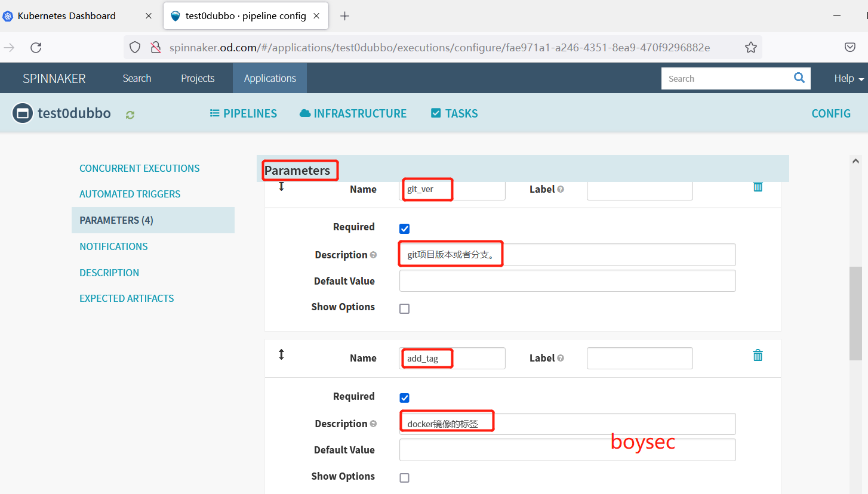Image resolution: width=868 pixels, height=494 pixels.
Task: Jump to EXPECTED ARTIFACTS section
Action: coord(127,298)
